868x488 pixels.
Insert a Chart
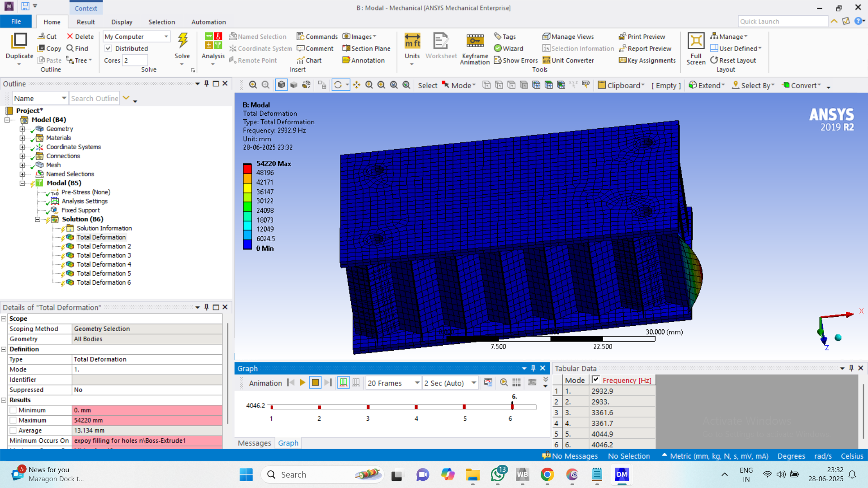309,60
